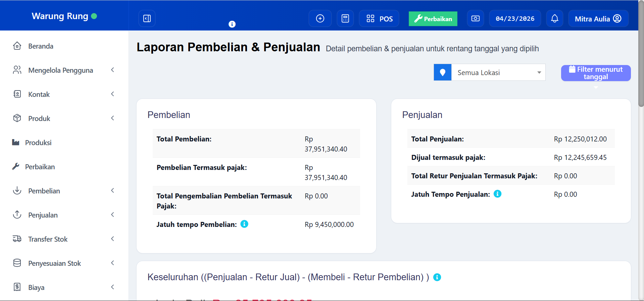Open the Semua Lokasi dropdown
This screenshot has height=301, width=644.
pos(498,72)
